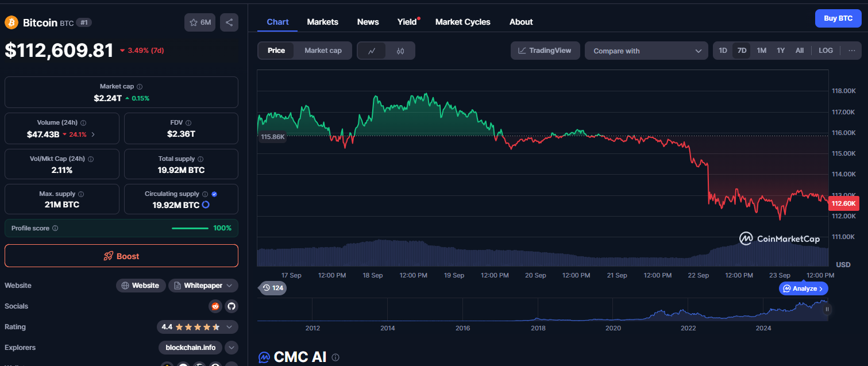Click the info icon beside FDV
868x366 pixels.
point(188,123)
